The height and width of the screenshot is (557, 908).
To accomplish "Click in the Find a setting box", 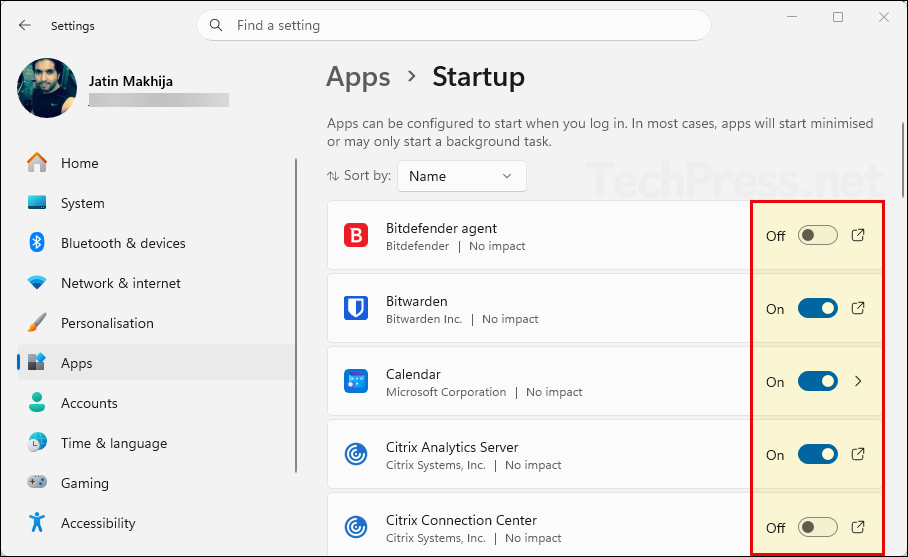I will [x=453, y=25].
